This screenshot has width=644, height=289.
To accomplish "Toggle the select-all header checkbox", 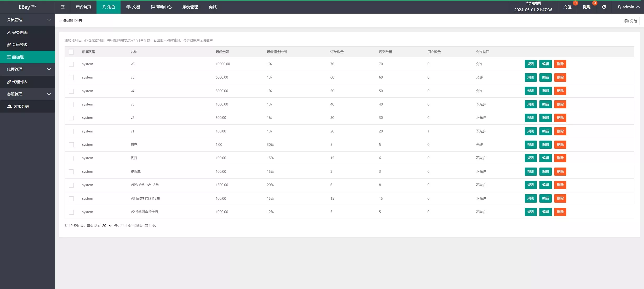I will [71, 52].
